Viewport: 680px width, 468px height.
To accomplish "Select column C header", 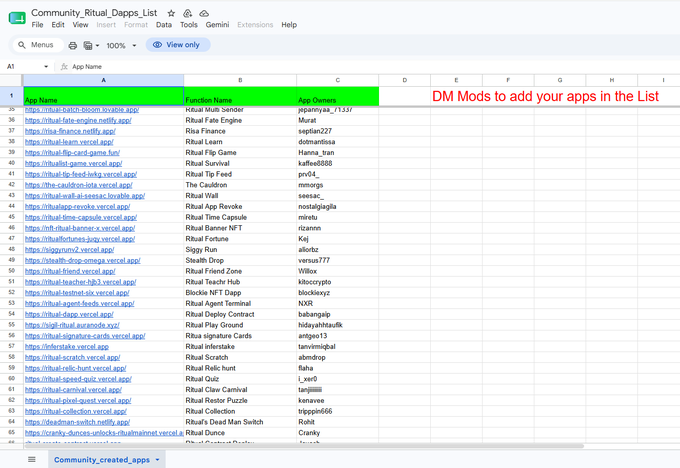I will tap(337, 80).
